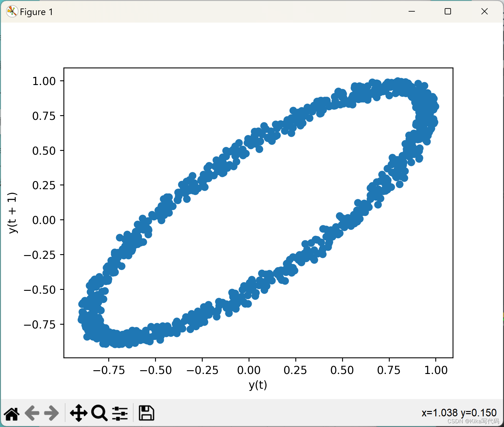Open the configure subplots dialog
This screenshot has width=504, height=427.
[120, 413]
